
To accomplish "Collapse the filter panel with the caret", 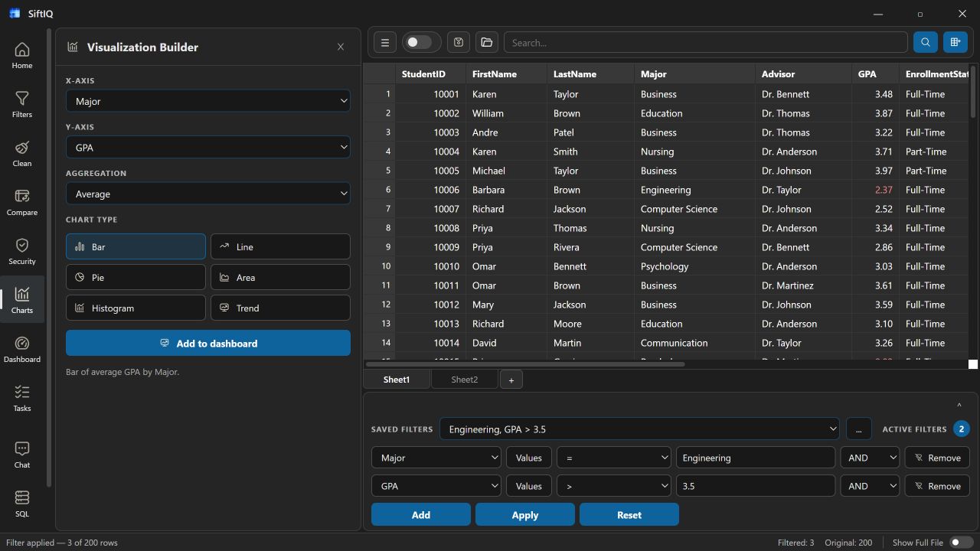I will (959, 406).
